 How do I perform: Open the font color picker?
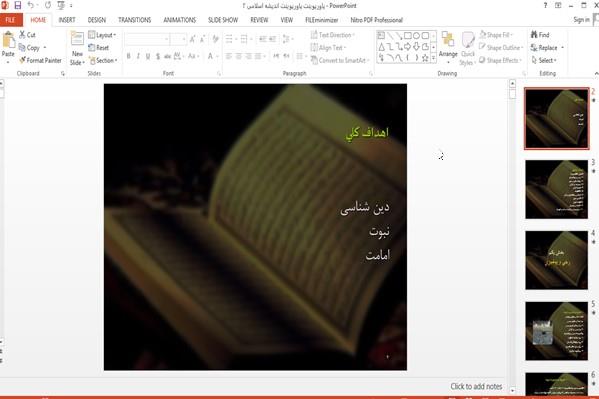click(x=212, y=56)
